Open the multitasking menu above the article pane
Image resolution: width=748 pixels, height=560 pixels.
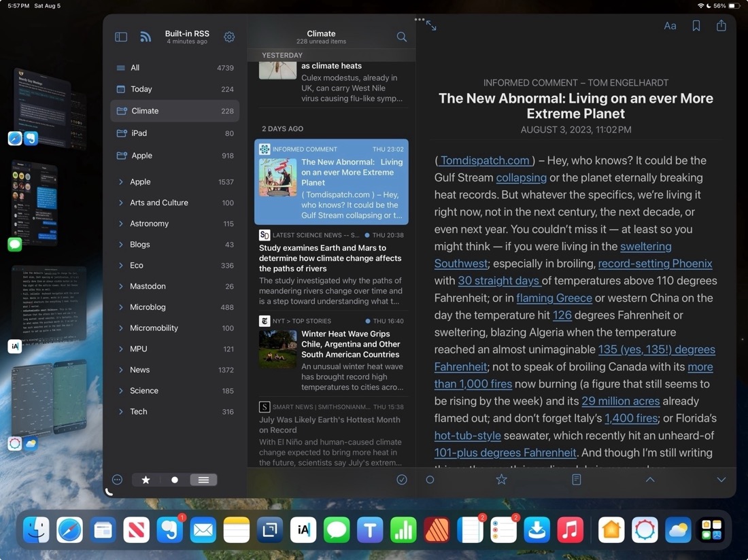420,20
